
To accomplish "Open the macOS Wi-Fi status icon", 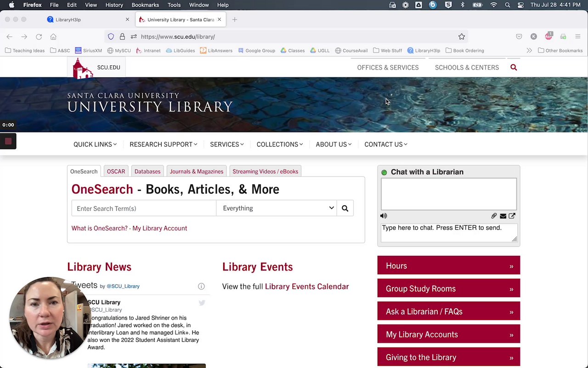I will point(493,5).
